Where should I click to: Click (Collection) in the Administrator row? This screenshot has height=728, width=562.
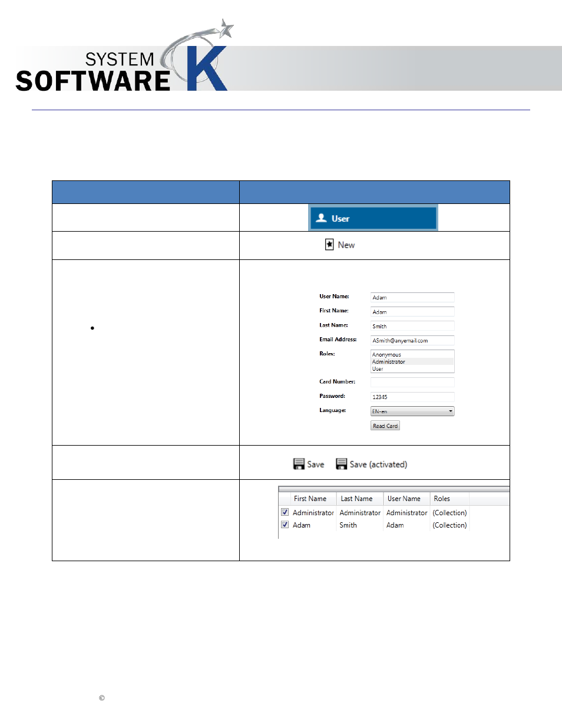pos(449,513)
